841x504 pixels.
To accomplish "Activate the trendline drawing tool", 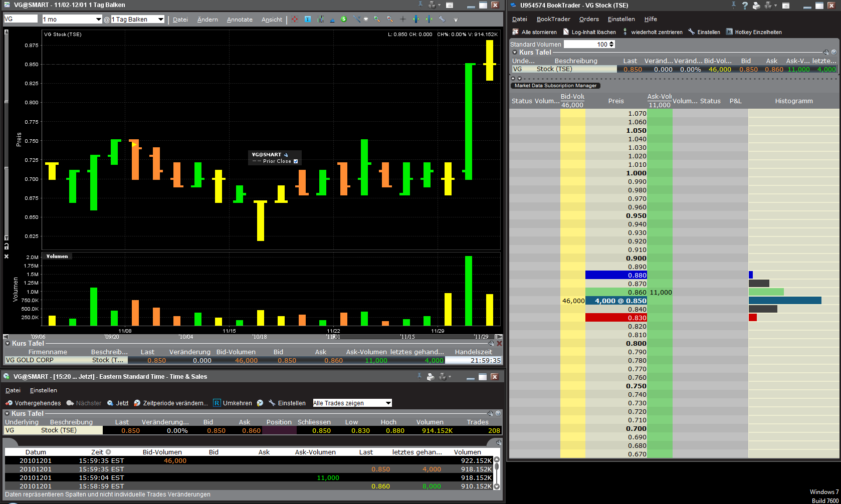I will tap(355, 20).
